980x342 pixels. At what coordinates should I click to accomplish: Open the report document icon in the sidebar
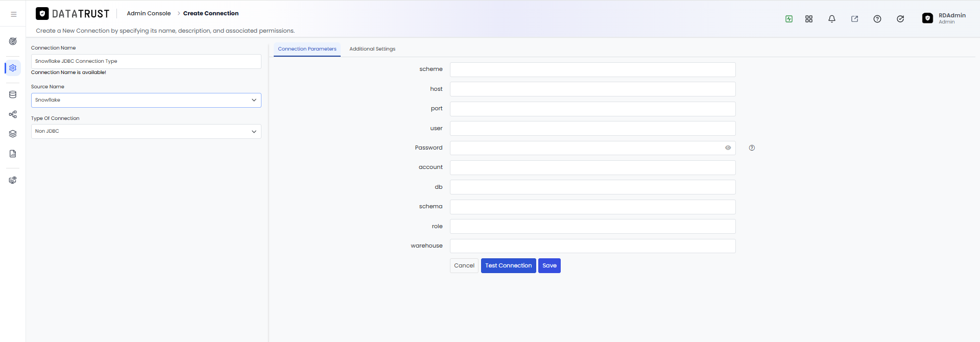(13, 154)
